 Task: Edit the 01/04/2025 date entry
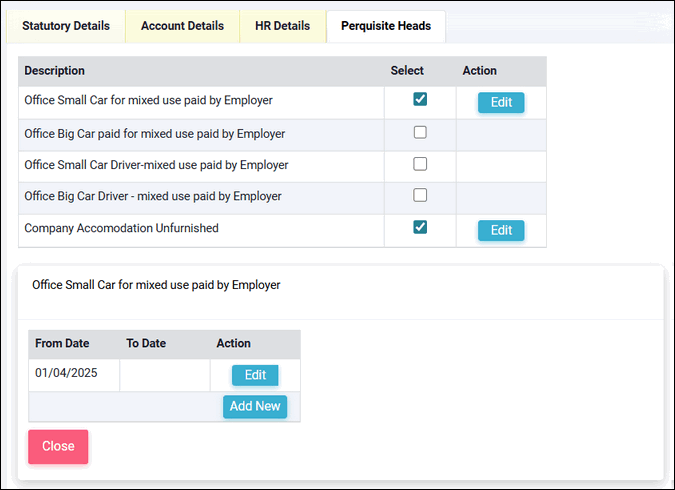[x=255, y=375]
